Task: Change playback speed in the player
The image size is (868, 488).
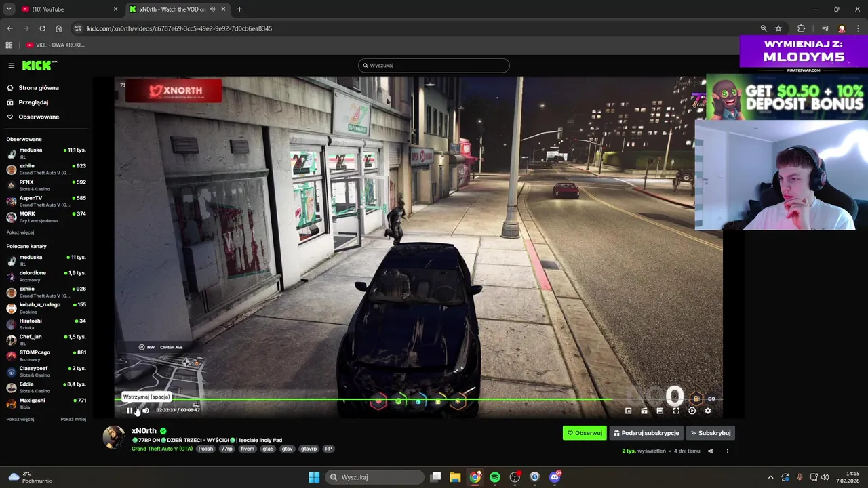Action: (x=692, y=411)
